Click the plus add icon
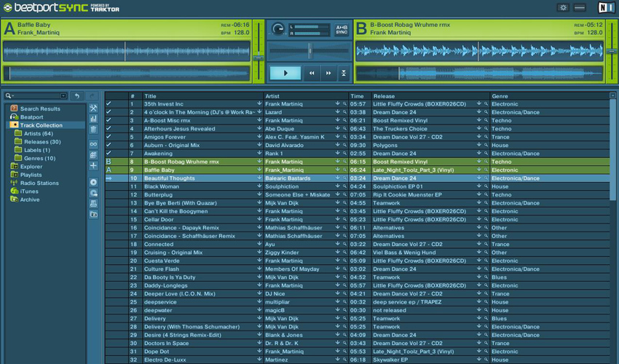This screenshot has height=364, width=619. point(93,165)
